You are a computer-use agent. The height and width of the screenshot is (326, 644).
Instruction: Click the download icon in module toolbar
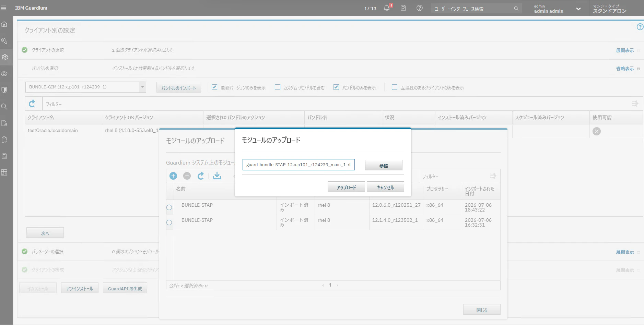[217, 176]
